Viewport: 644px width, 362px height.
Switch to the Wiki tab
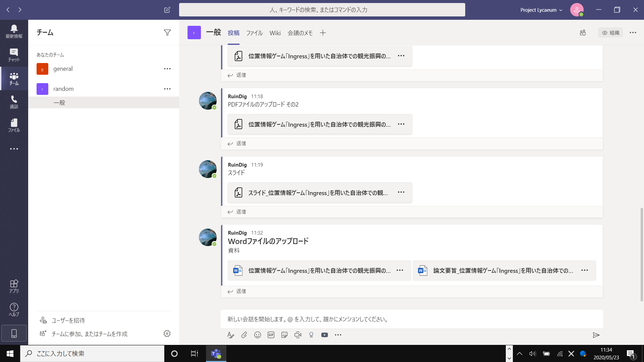275,33
